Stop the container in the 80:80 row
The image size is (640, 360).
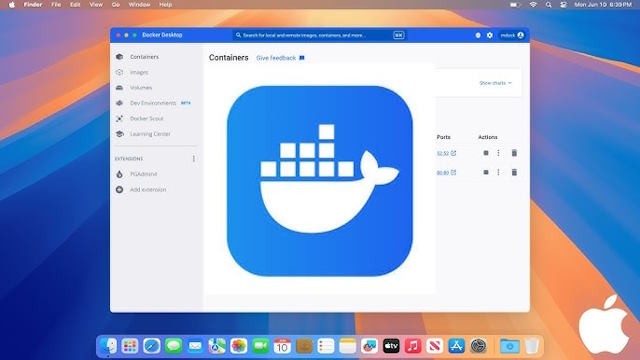tap(486, 172)
